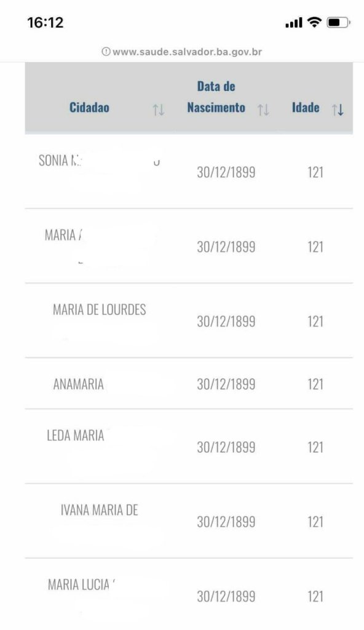This screenshot has width=364, height=630.
Task: Click birth date in ANAMARIA row
Action: pos(226,385)
